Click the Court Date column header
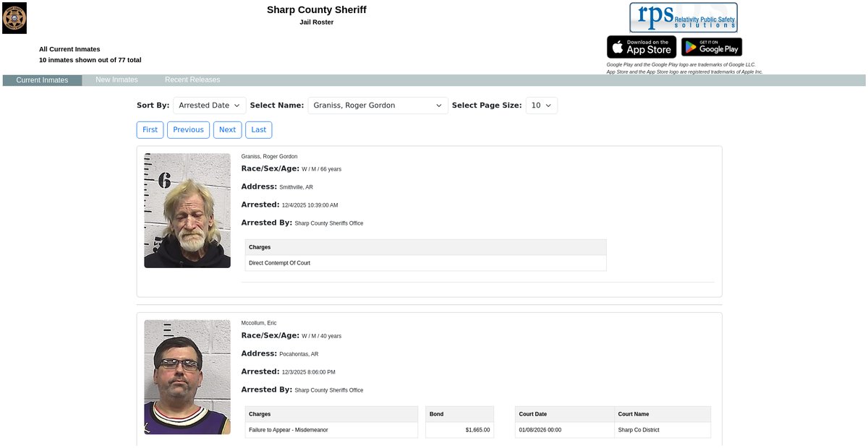The height and width of the screenshot is (448, 868). pos(563,414)
